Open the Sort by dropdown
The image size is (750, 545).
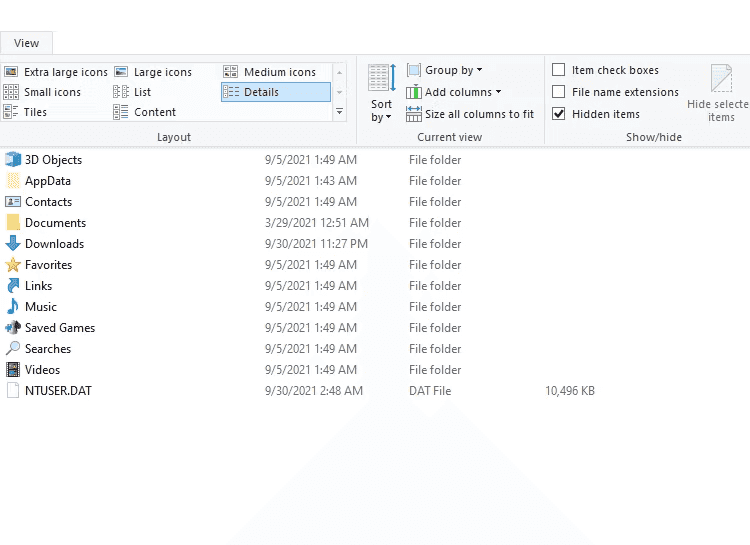(381, 111)
